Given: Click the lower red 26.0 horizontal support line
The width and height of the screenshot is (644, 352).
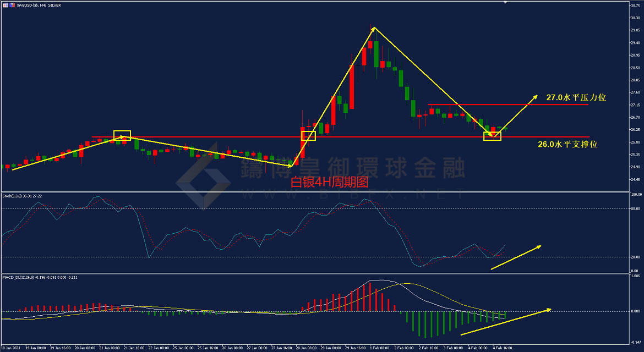Looking at the screenshot, I should (341, 136).
